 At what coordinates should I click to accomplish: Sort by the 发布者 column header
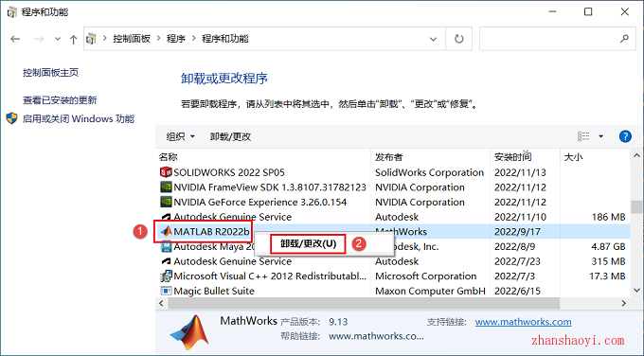[x=430, y=157]
